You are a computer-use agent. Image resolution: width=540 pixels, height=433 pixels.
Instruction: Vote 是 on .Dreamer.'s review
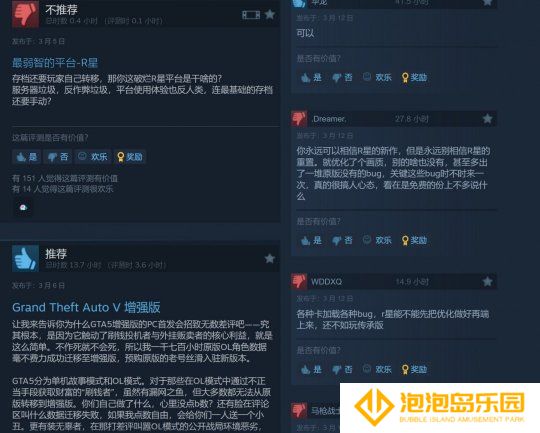coord(311,240)
